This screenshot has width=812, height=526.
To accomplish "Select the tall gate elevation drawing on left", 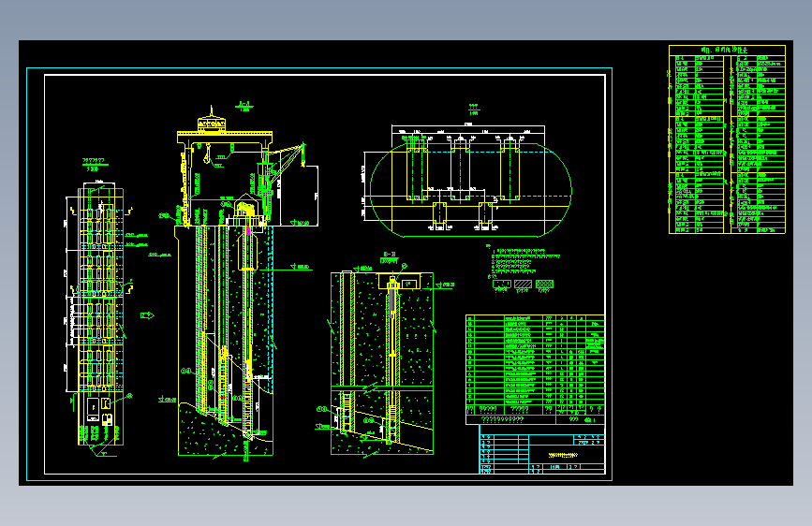I will click(x=99, y=315).
